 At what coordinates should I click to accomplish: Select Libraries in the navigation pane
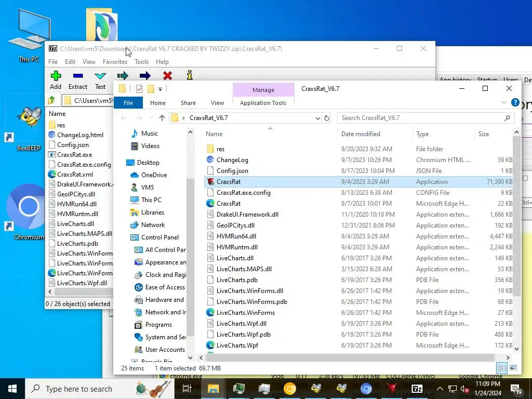point(153,212)
